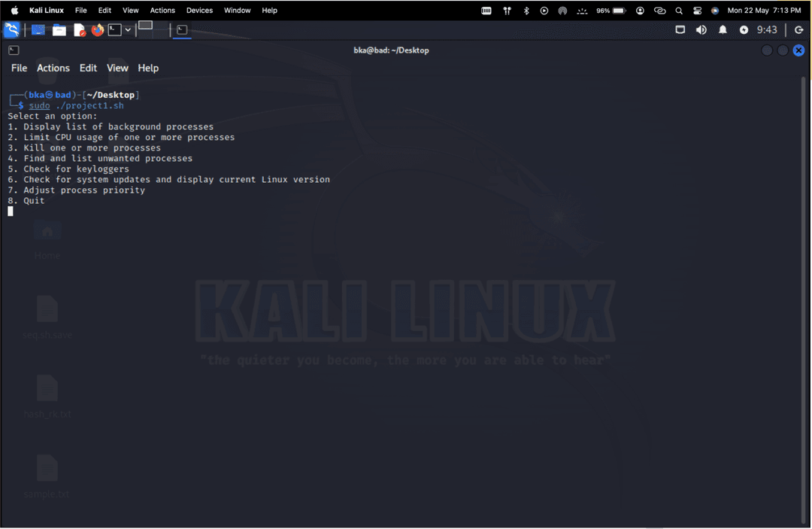Launch Firefox from the Kali panel
This screenshot has width=812, height=529.
tap(97, 30)
